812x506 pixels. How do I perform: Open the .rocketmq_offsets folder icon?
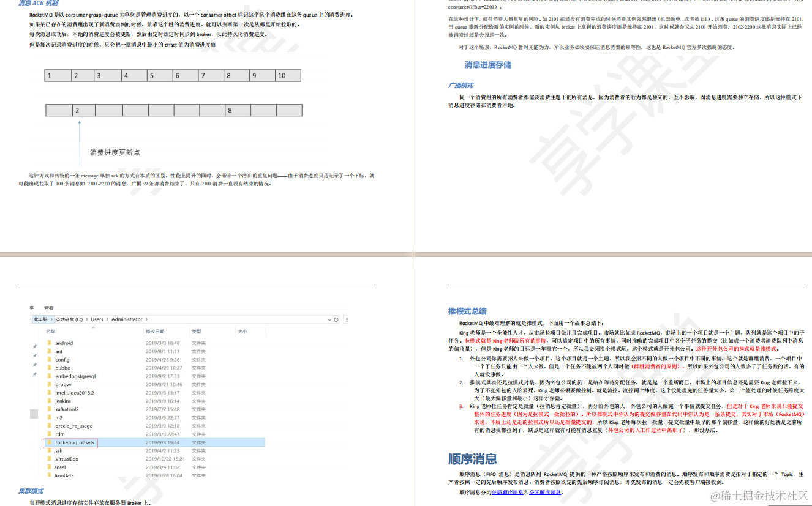tap(48, 442)
